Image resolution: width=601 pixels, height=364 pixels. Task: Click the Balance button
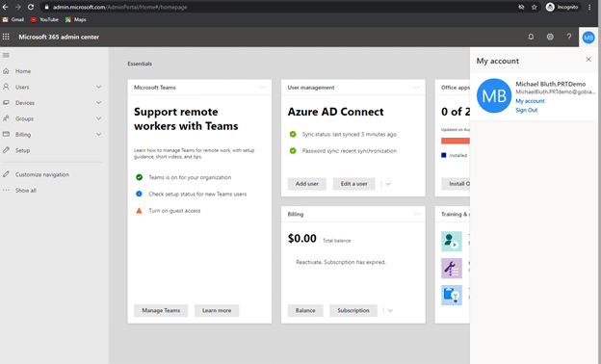(x=305, y=310)
